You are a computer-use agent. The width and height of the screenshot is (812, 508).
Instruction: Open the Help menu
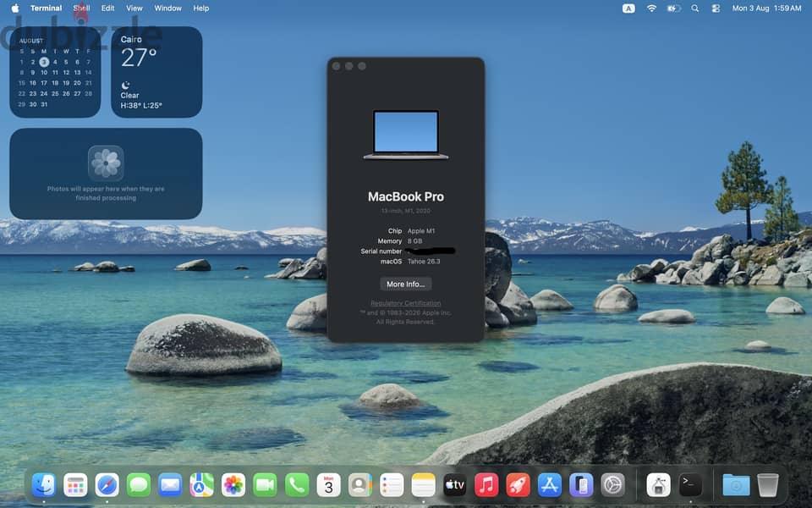(x=201, y=8)
